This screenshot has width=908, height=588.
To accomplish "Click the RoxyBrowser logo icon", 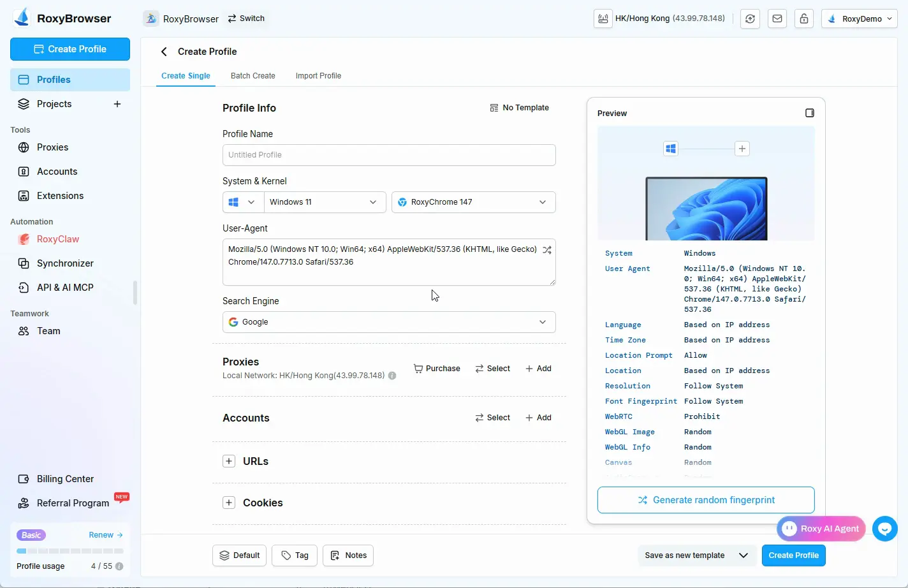I will click(22, 18).
